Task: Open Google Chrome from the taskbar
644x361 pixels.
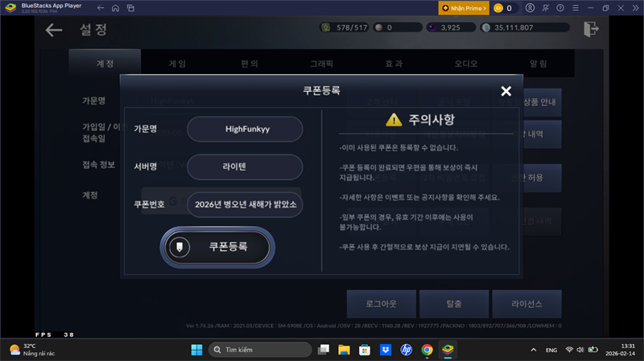Action: 427,350
